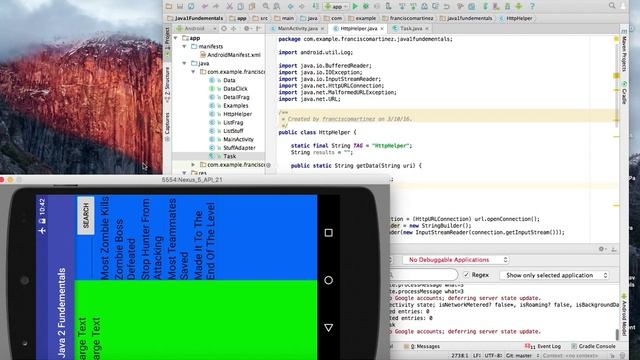This screenshot has height=360, width=640.
Task: Click the Redo toolbar icon
Action: tap(216, 6)
